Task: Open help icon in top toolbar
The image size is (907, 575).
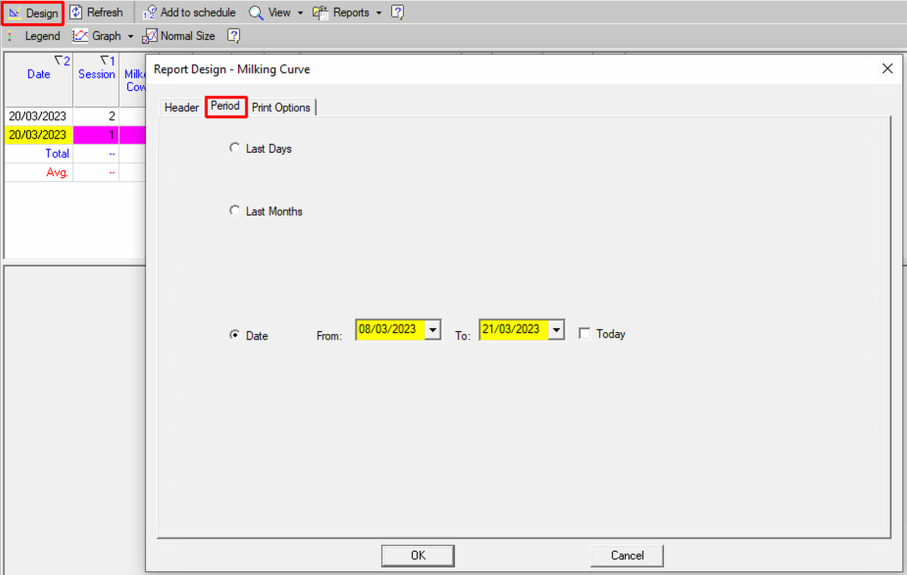Action: coord(397,13)
